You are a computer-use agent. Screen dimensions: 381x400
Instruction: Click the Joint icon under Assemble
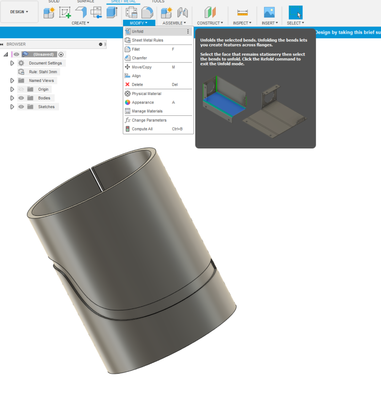(182, 13)
